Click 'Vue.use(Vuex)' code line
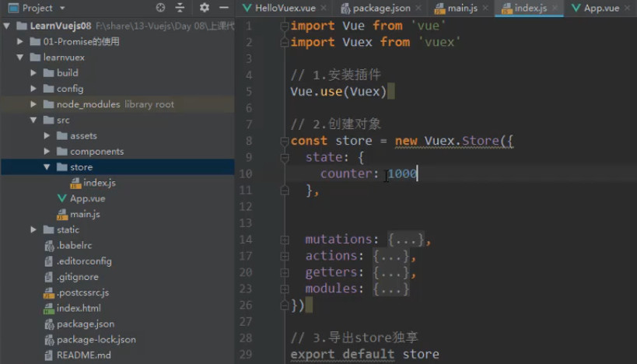The width and height of the screenshot is (637, 364). pyautogui.click(x=338, y=92)
